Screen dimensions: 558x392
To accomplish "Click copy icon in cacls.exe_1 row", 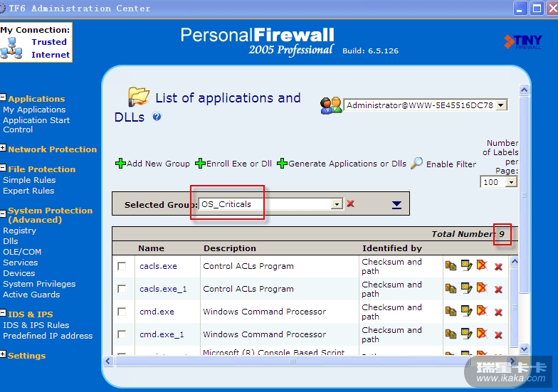I will point(451,289).
